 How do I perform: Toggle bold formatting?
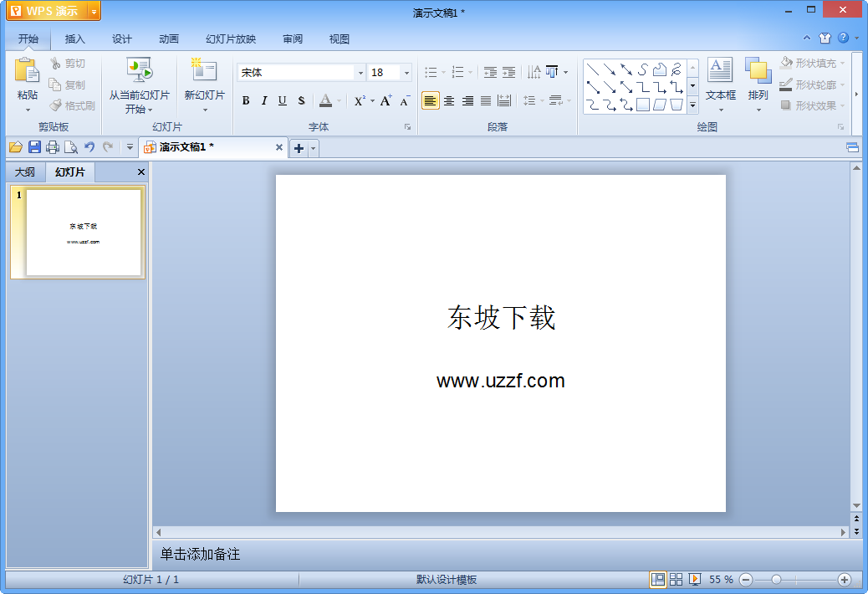coord(246,100)
